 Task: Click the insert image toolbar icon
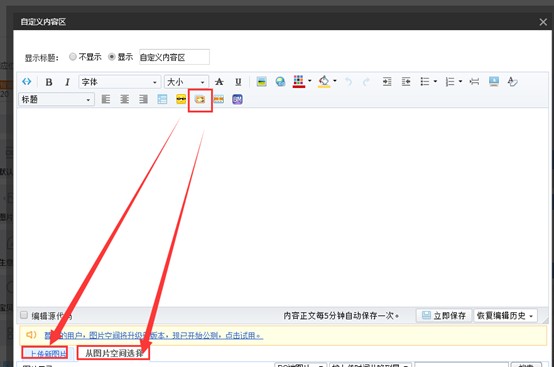tap(261, 82)
